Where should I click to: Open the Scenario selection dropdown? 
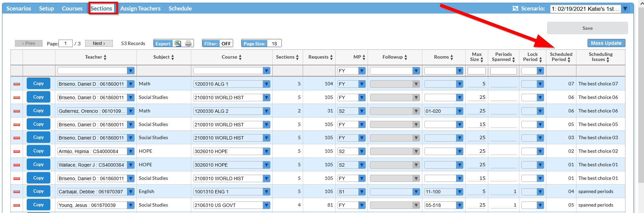[x=625, y=9]
